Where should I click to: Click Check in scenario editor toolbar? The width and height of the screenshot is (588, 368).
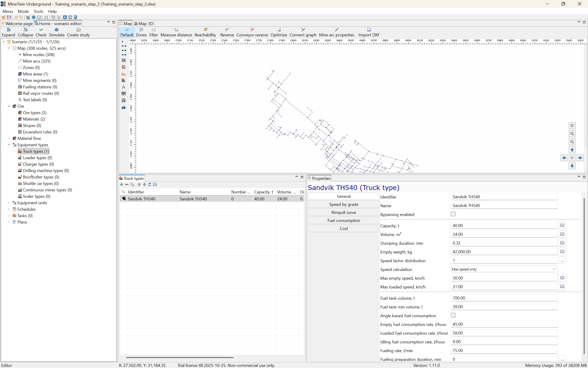[41, 32]
